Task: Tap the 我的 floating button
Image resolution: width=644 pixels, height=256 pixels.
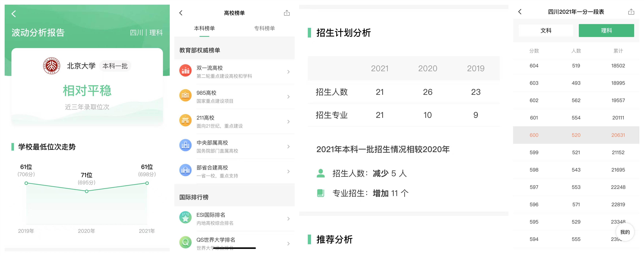Action: (625, 232)
